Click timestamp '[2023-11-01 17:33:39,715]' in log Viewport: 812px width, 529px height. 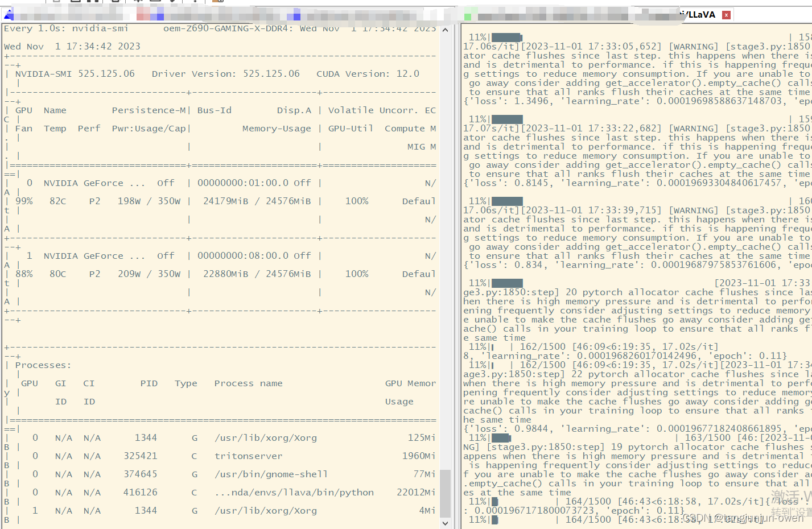pyautogui.click(x=592, y=210)
